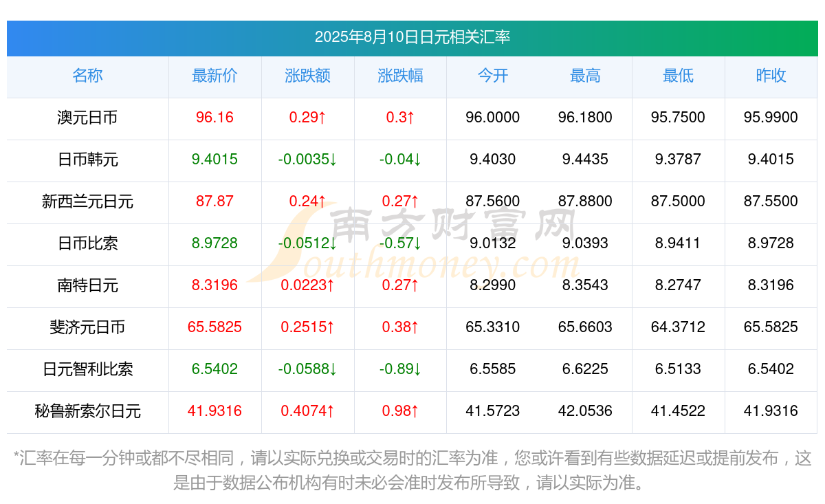Select the 涨跌幅 column header

pos(400,76)
